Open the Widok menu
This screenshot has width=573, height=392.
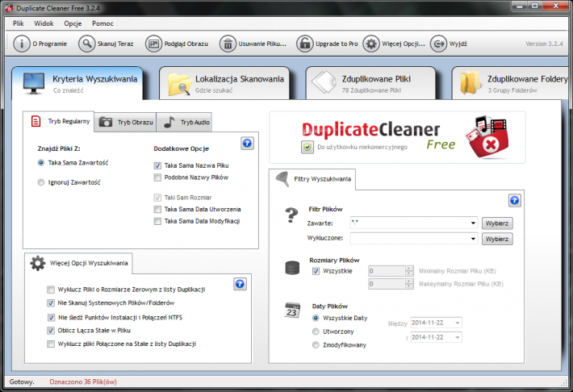(44, 23)
